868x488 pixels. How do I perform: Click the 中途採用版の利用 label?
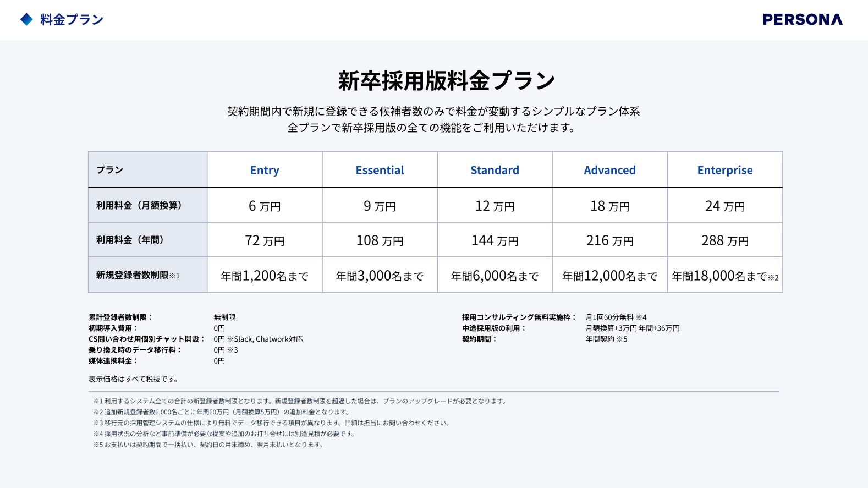tap(494, 328)
